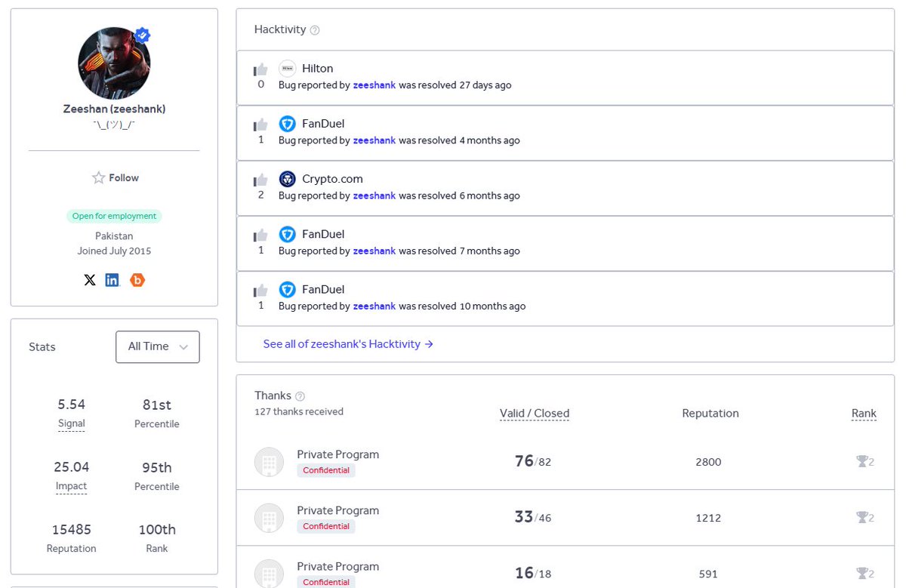Viewport: 906px width, 588px height.
Task: Open the LinkedIn profile icon
Action: [x=112, y=280]
